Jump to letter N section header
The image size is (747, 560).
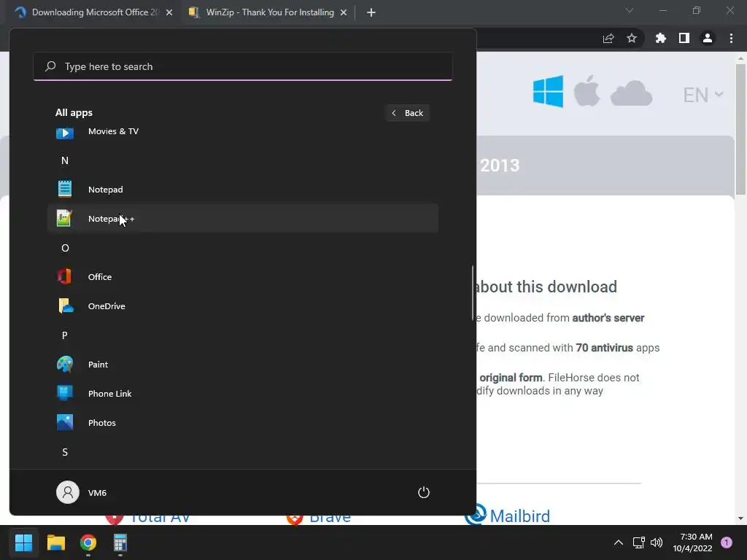coord(65,160)
